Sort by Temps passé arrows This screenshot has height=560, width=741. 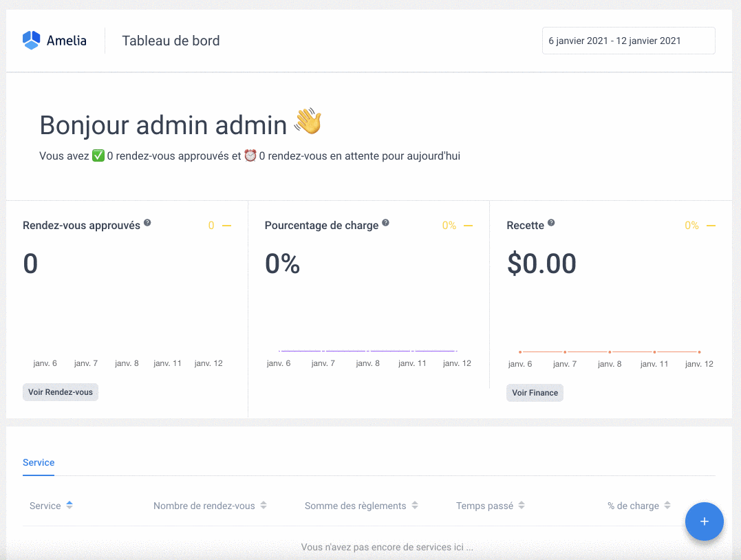522,506
